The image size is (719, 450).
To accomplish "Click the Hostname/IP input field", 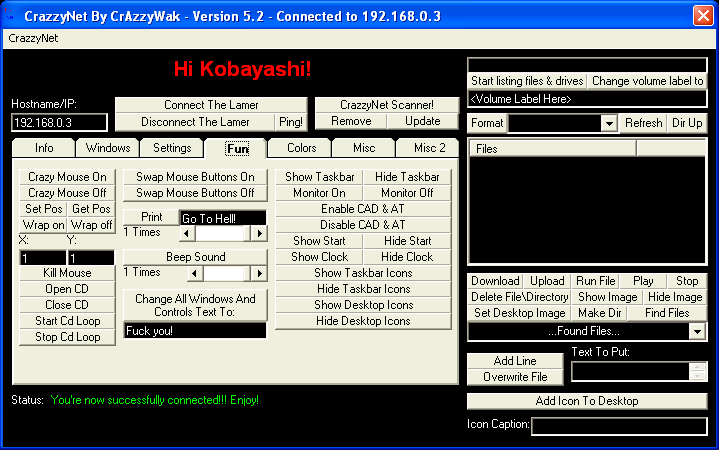I will click(x=59, y=122).
